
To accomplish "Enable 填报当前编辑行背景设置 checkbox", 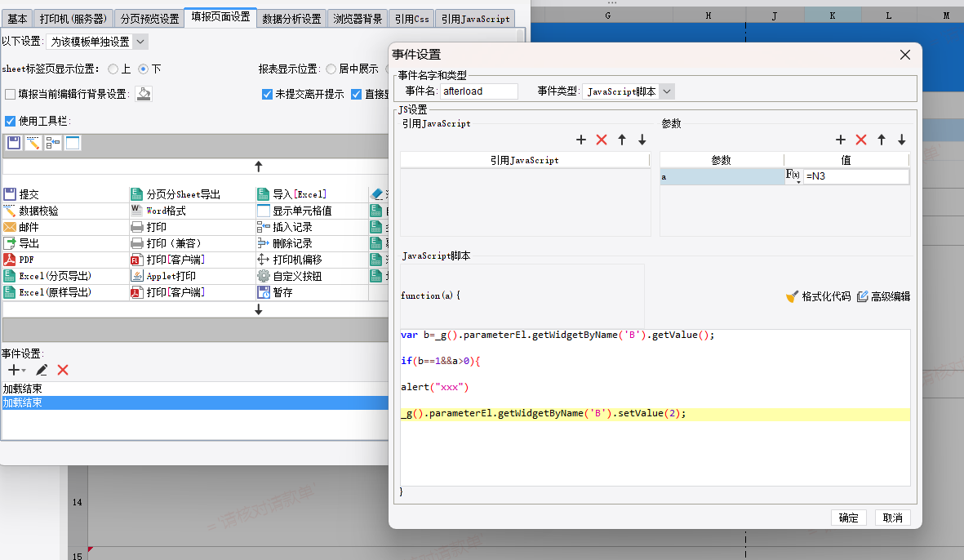I will pos(10,94).
